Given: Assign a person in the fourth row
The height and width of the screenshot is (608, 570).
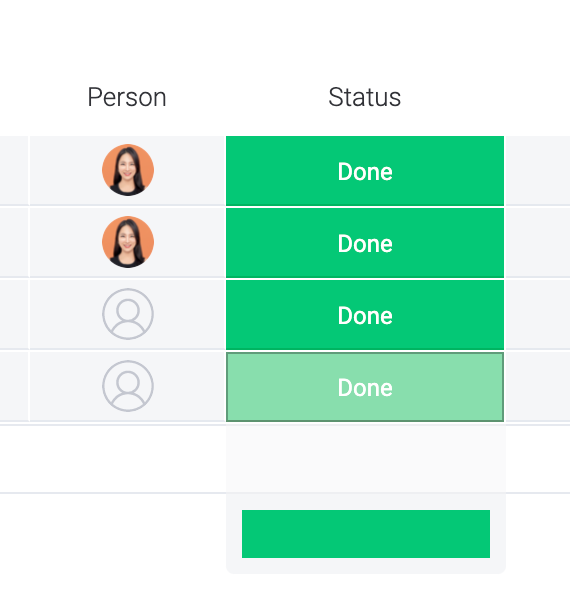Looking at the screenshot, I should (x=128, y=386).
